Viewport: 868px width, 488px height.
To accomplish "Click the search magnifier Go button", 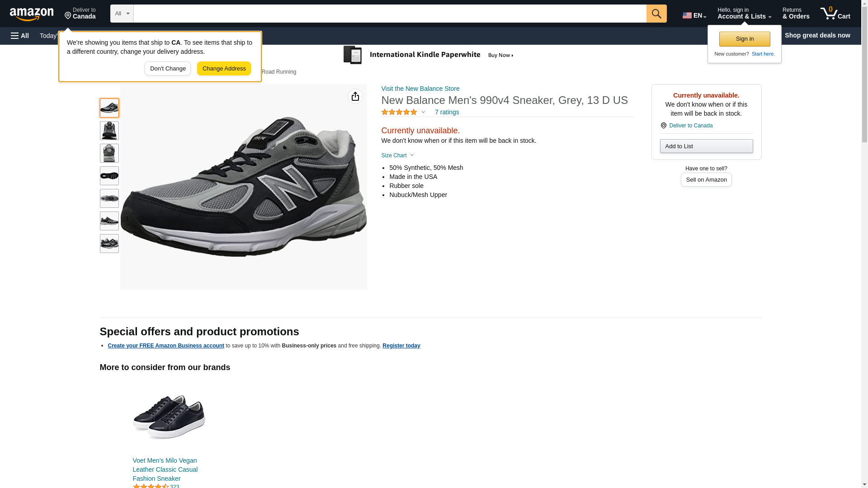I will [656, 14].
